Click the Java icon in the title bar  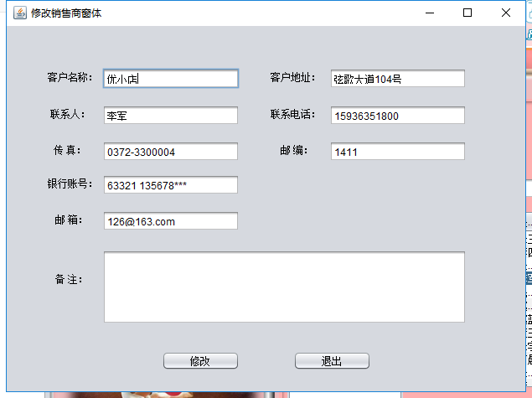click(x=18, y=13)
